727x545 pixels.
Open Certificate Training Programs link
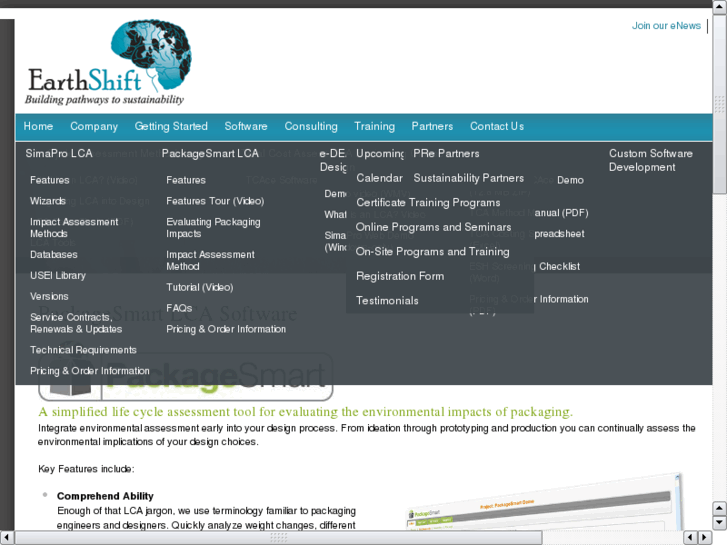pyautogui.click(x=428, y=203)
